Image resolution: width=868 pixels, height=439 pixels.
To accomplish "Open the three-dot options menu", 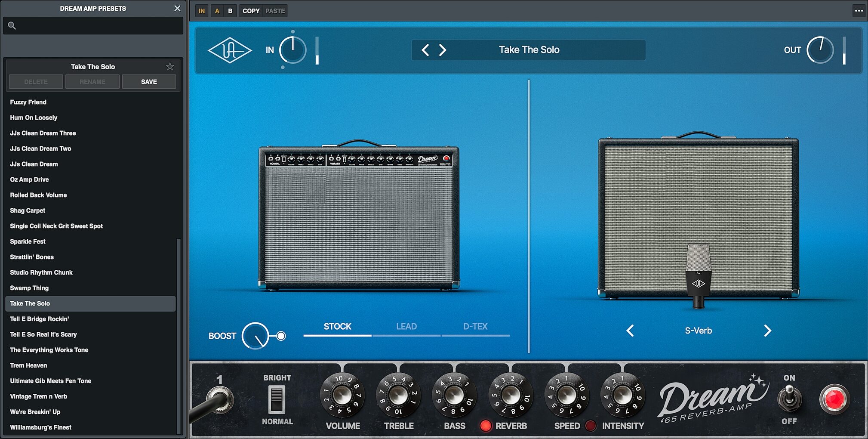I will tap(859, 11).
